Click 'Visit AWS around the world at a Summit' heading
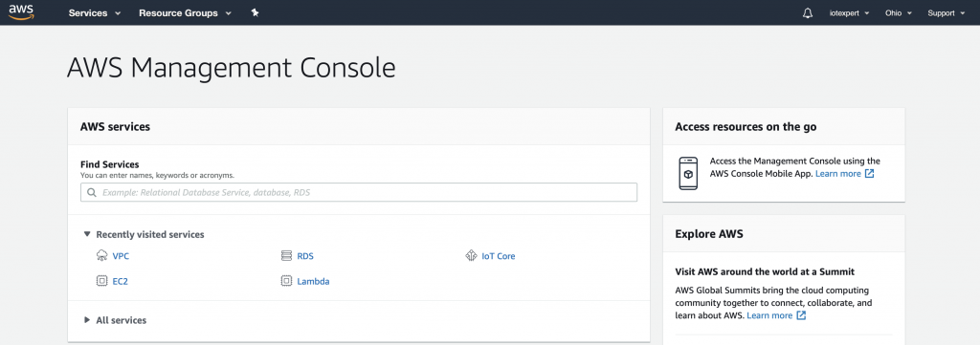Image resolution: width=980 pixels, height=345 pixels. (x=765, y=272)
